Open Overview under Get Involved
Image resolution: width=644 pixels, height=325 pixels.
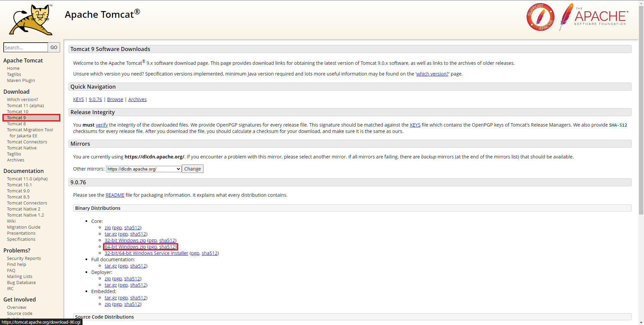click(x=16, y=307)
